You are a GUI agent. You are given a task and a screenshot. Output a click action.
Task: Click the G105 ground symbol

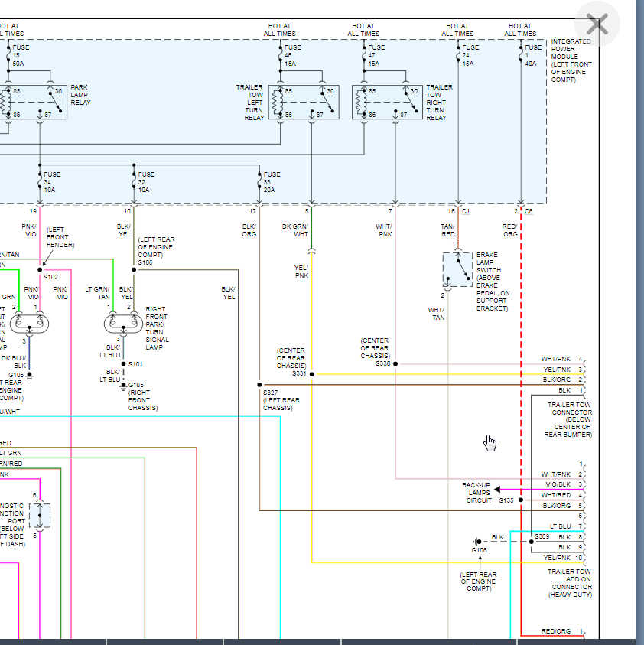click(124, 386)
